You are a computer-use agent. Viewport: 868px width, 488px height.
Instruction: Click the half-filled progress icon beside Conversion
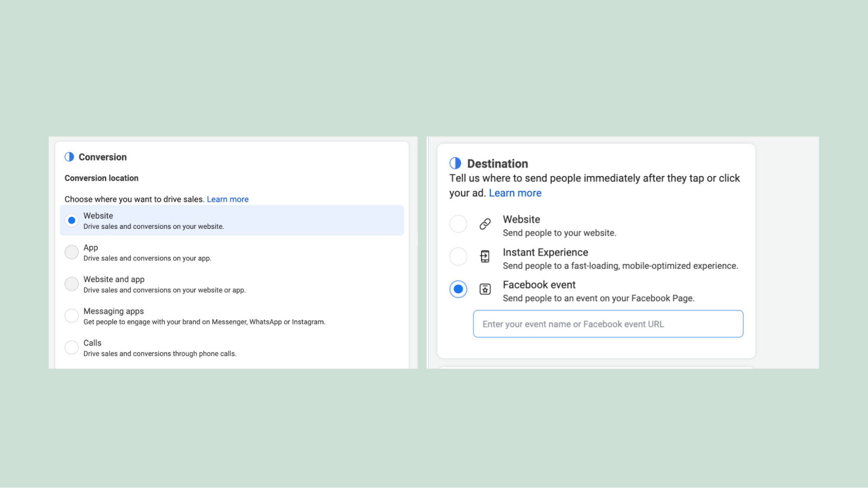69,157
